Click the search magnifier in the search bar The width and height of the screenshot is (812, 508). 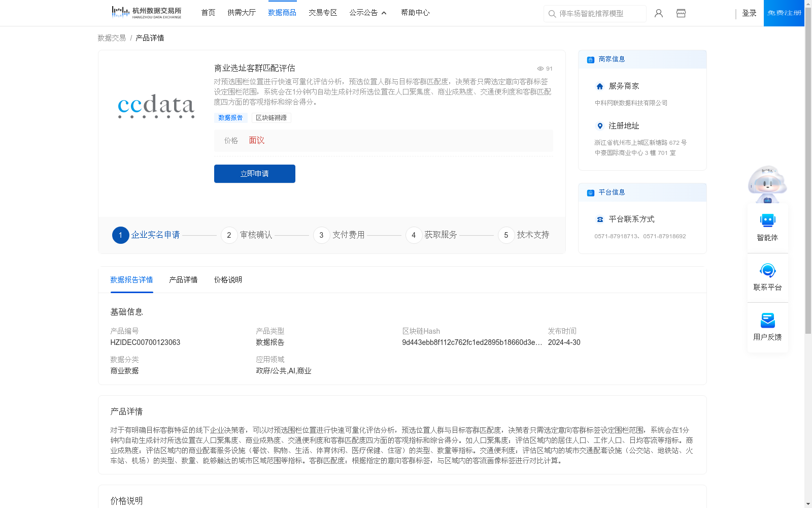point(552,14)
